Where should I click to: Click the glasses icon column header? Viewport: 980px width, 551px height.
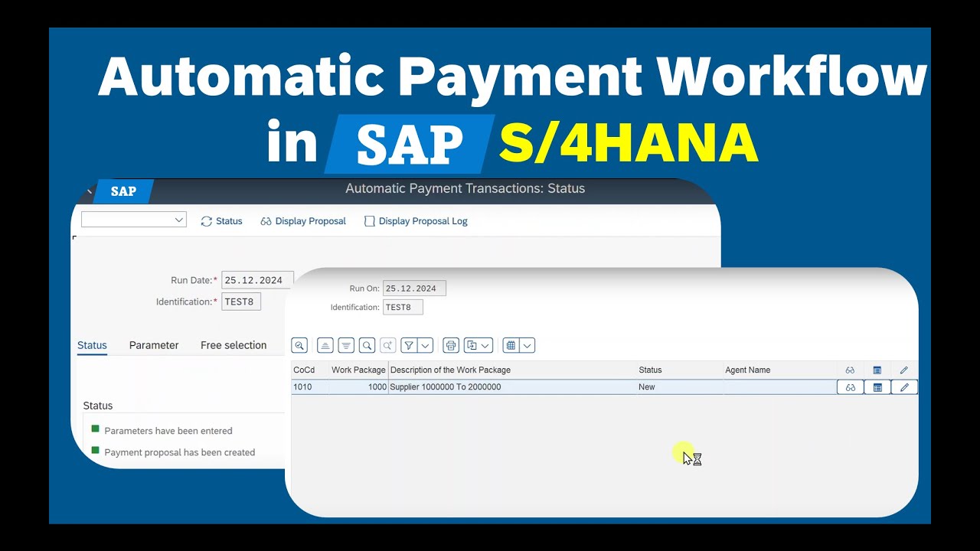click(850, 370)
